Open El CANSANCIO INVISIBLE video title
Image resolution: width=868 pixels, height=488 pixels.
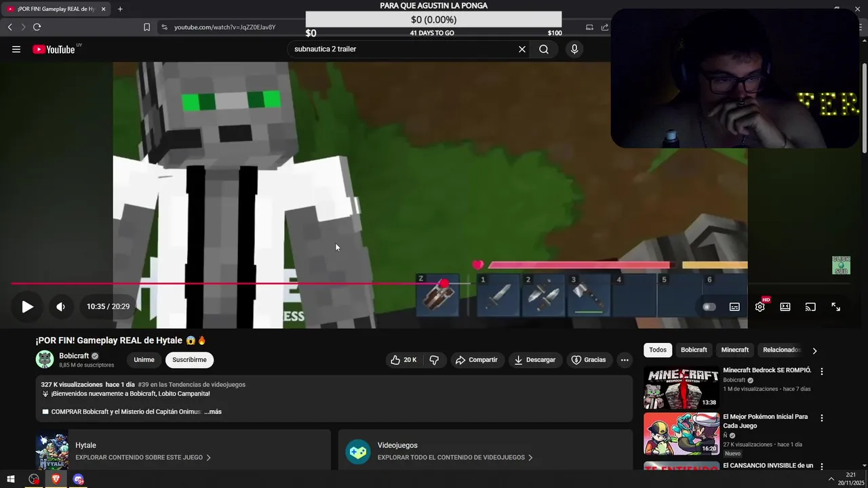(x=768, y=466)
